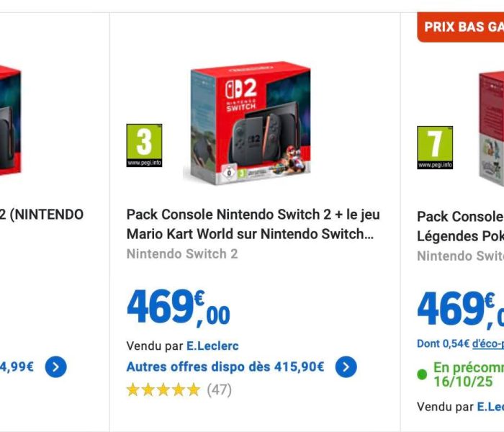Click the Nintendo Switch 2 platform label
Image resolution: width=504 pixels, height=432 pixels.
182,254
